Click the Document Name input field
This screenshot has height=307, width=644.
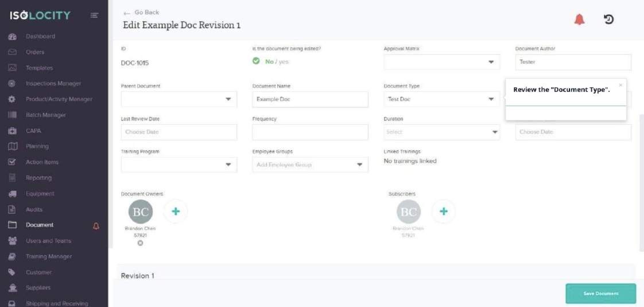pos(311,99)
